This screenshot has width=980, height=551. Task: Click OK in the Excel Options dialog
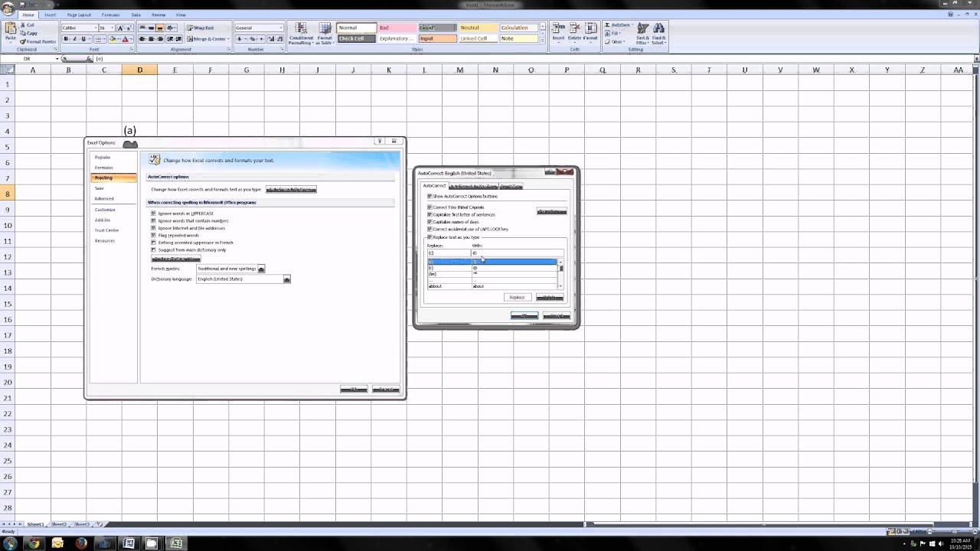coord(354,390)
